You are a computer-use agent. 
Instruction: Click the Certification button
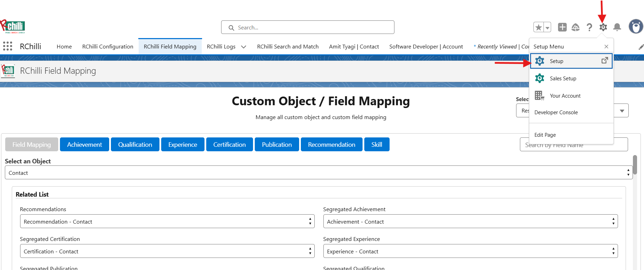point(229,144)
